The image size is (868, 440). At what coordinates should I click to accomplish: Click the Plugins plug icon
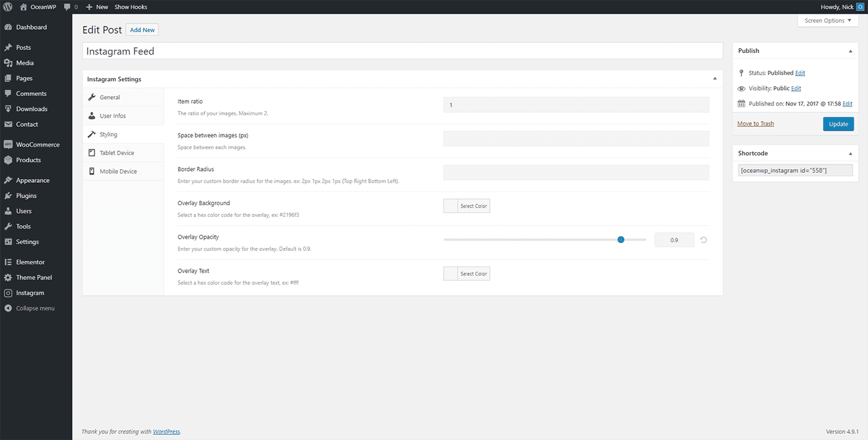8,196
